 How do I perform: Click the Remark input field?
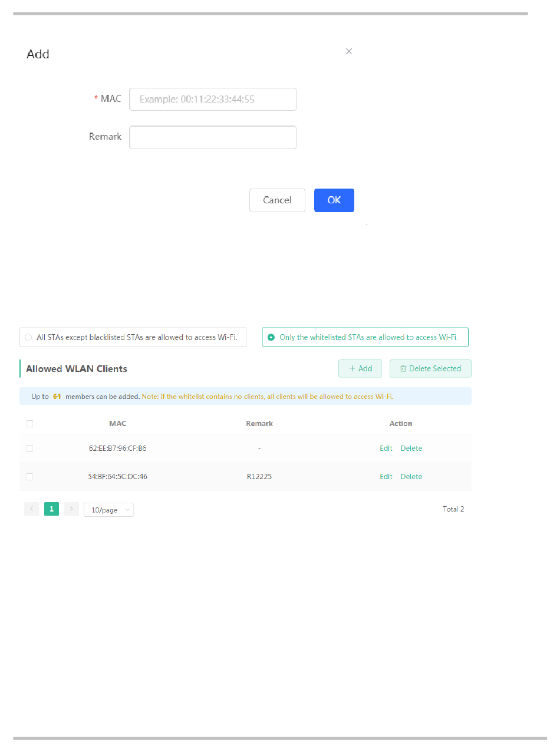213,137
